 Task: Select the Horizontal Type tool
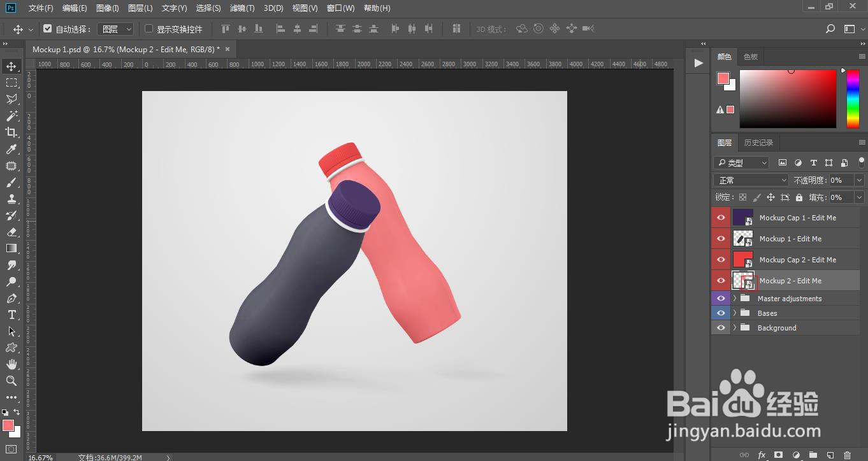pyautogui.click(x=11, y=315)
